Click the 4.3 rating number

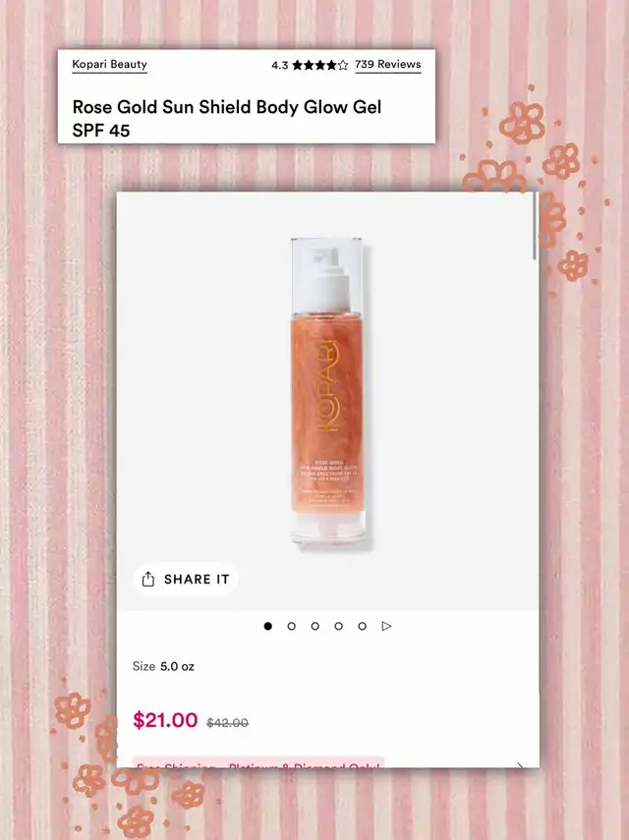pyautogui.click(x=280, y=66)
